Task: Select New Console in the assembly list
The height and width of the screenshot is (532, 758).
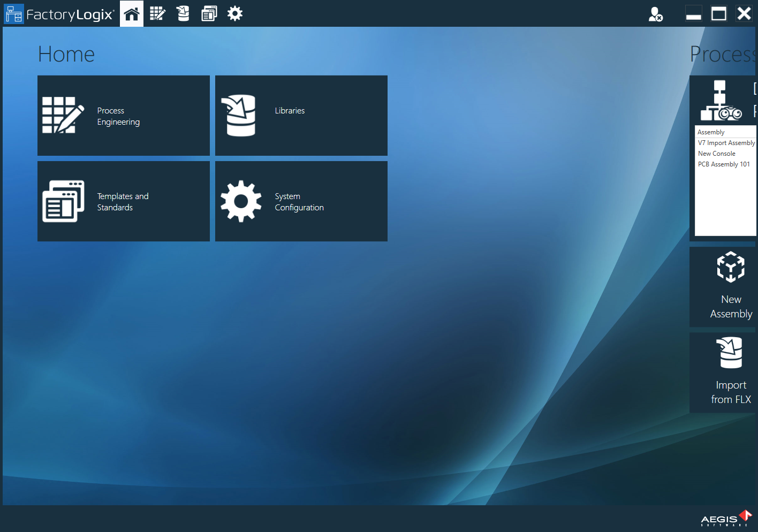Action: 716,153
